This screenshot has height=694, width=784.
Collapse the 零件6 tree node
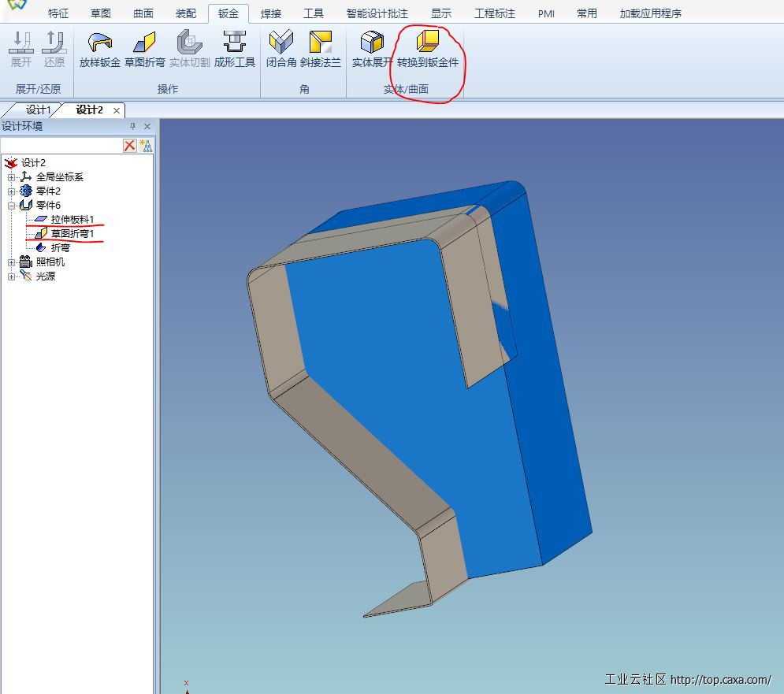tap(11, 206)
